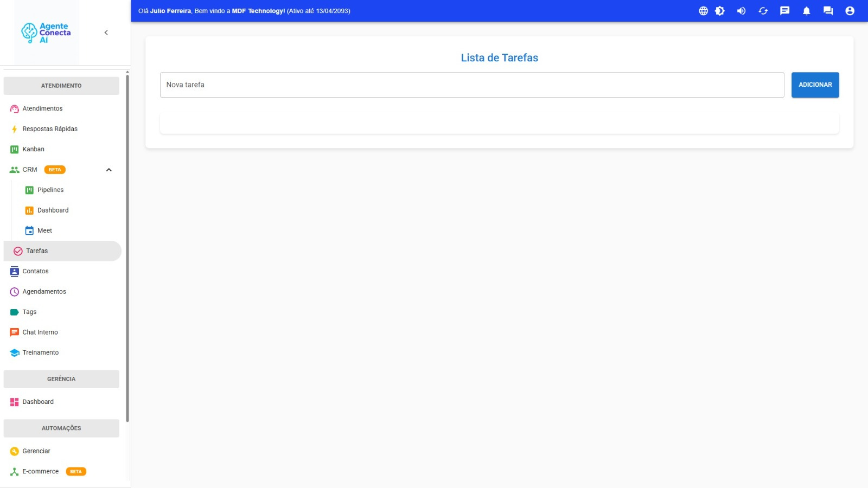This screenshot has height=488, width=868.
Task: Click the Kanban board icon
Action: (x=15, y=150)
